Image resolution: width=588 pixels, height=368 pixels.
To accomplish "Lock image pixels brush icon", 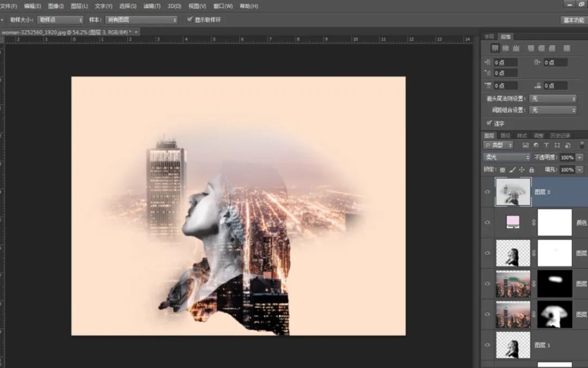I will (512, 170).
